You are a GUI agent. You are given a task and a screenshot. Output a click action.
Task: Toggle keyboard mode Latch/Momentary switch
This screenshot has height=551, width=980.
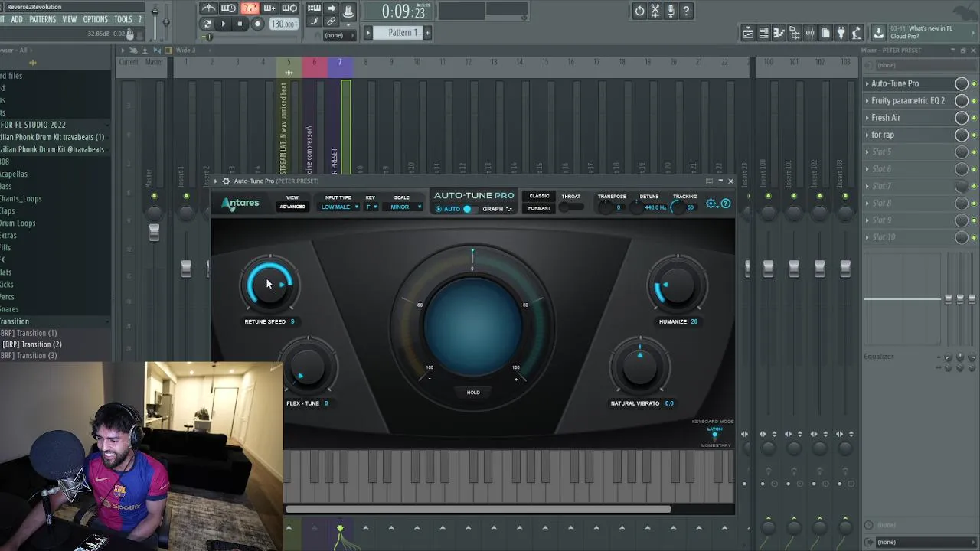[x=714, y=436]
